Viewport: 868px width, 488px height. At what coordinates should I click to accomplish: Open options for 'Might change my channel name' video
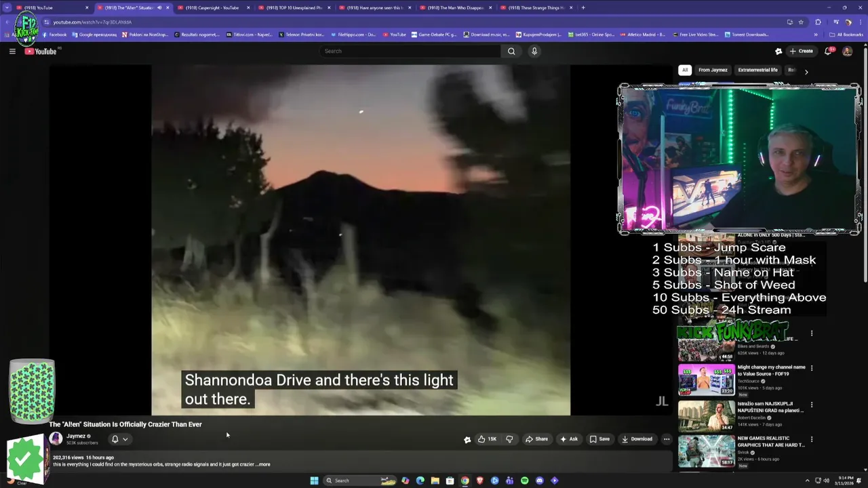click(x=812, y=368)
